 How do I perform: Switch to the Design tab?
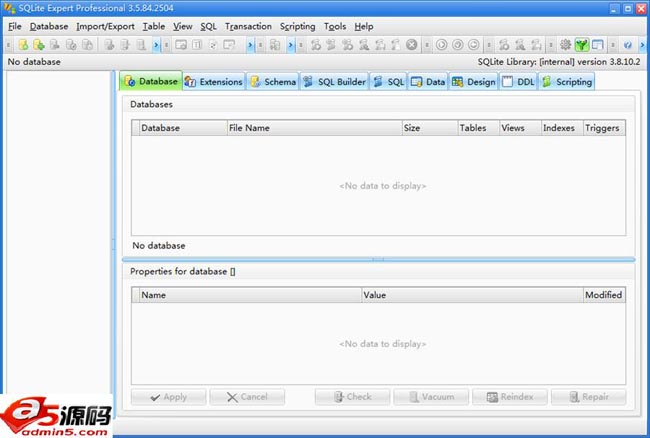click(473, 82)
